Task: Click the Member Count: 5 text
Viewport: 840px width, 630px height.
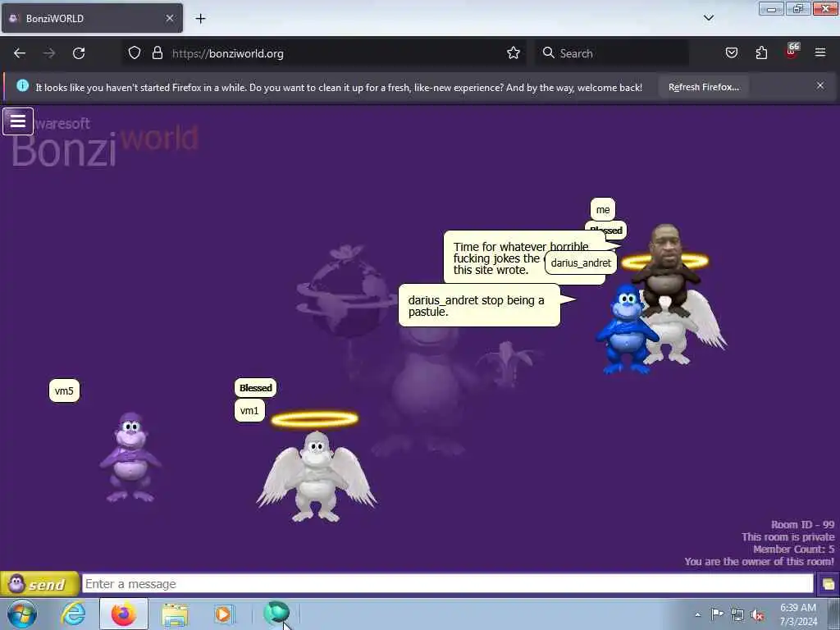Action: click(x=793, y=549)
